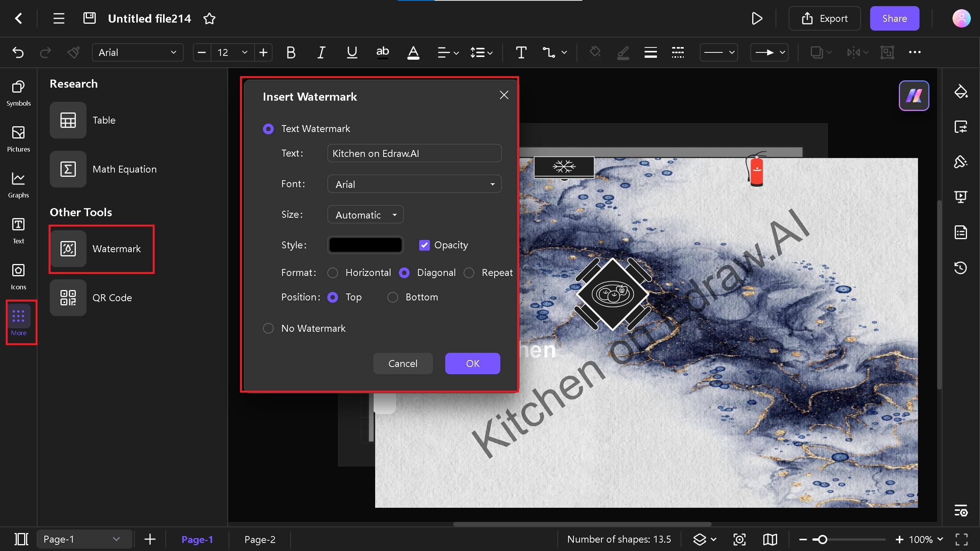Click the strikethrough ab icon
980x551 pixels.
click(382, 52)
